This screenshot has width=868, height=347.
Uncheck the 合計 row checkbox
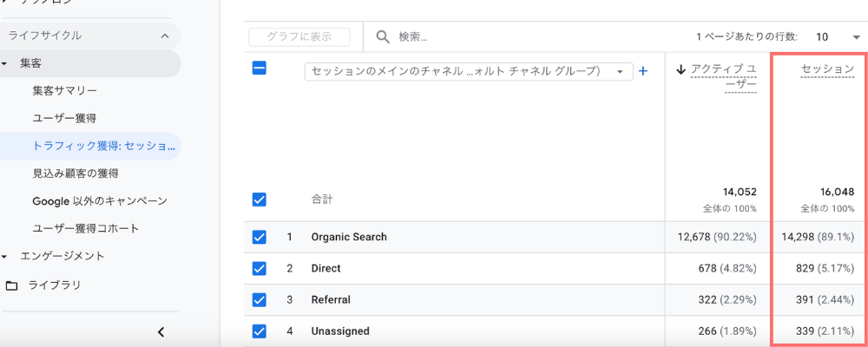point(259,200)
